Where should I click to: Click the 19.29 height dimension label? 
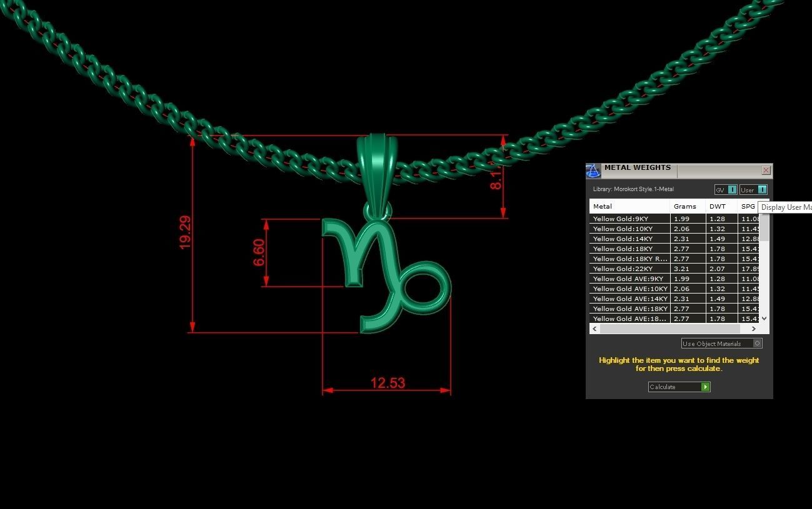(185, 233)
